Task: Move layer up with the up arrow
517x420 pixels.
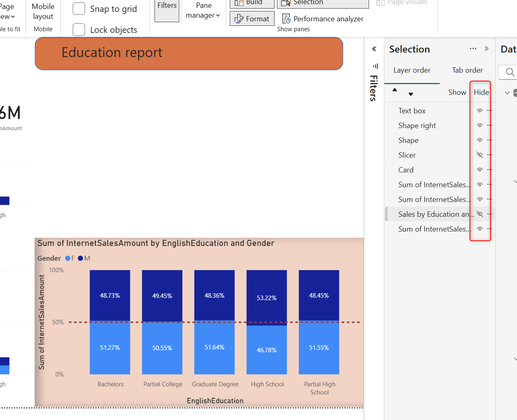Action: click(x=395, y=90)
